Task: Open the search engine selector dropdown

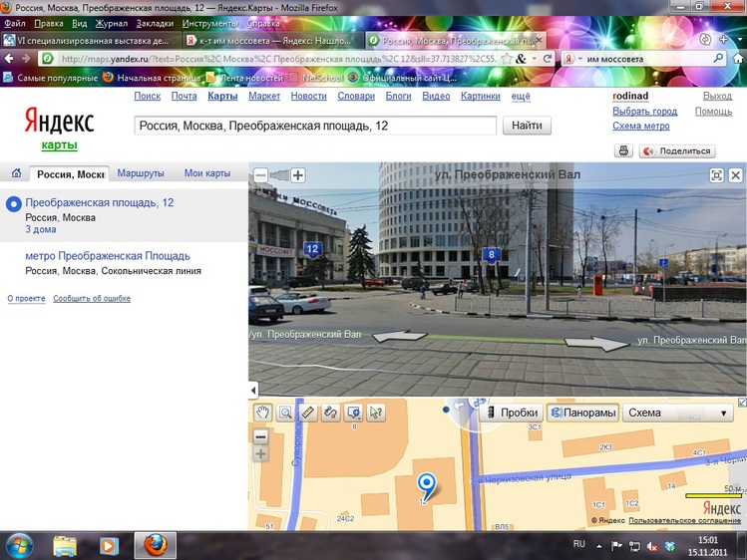Action: tap(572, 59)
